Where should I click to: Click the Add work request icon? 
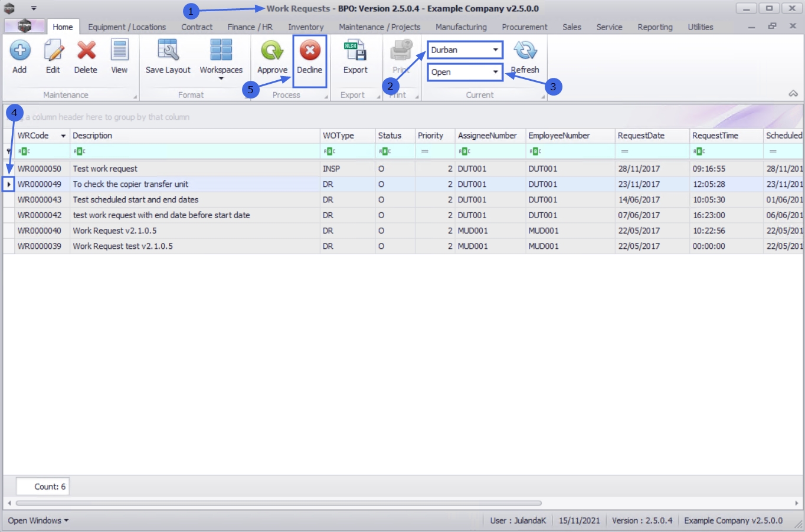19,50
